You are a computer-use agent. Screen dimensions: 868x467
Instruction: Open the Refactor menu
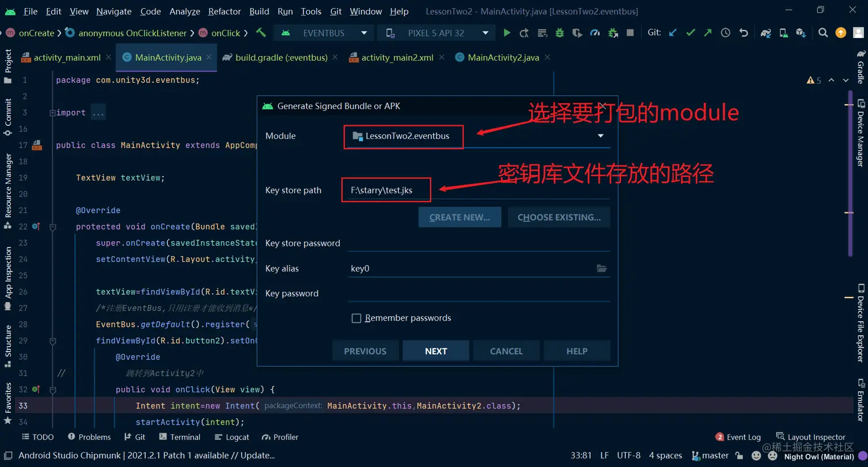click(224, 11)
